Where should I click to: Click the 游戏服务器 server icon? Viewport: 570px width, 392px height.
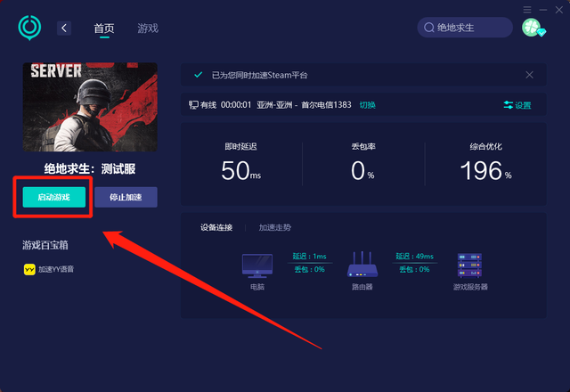(x=469, y=265)
